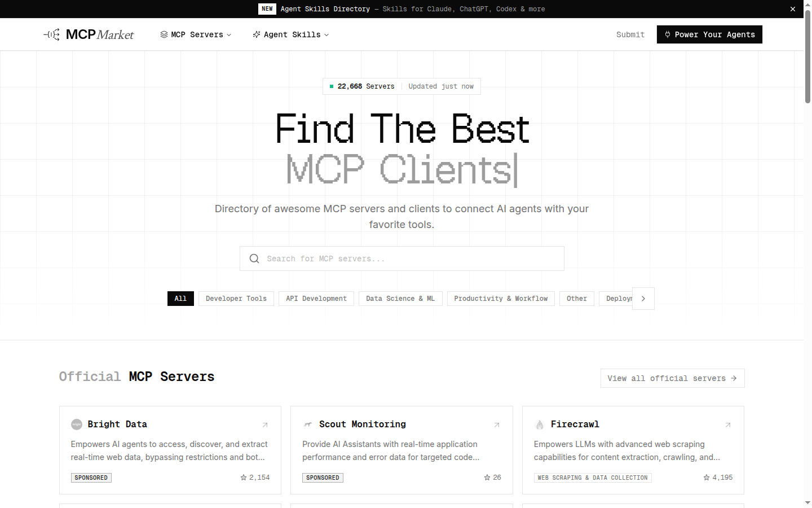812x508 pixels.
Task: Open View all official servers link
Action: click(x=672, y=378)
